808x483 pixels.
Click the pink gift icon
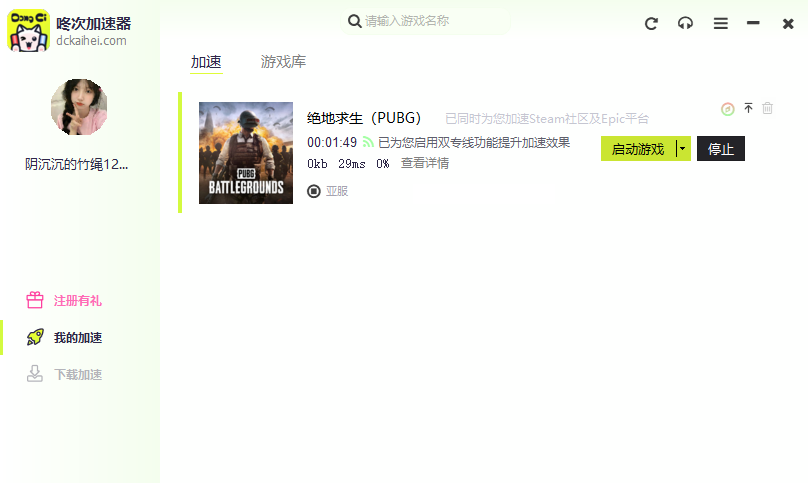(35, 300)
